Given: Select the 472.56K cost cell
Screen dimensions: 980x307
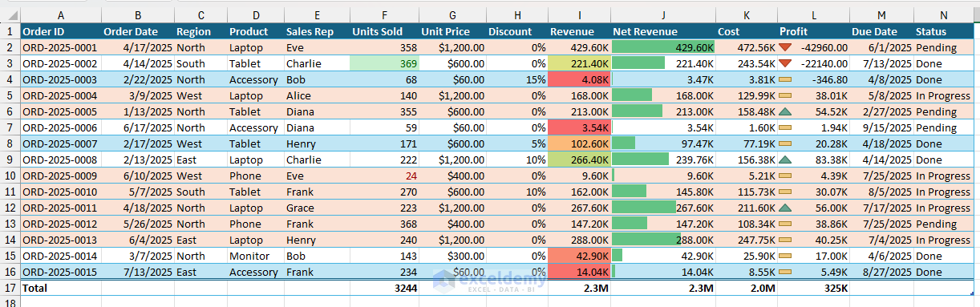Looking at the screenshot, I should pyautogui.click(x=747, y=47).
